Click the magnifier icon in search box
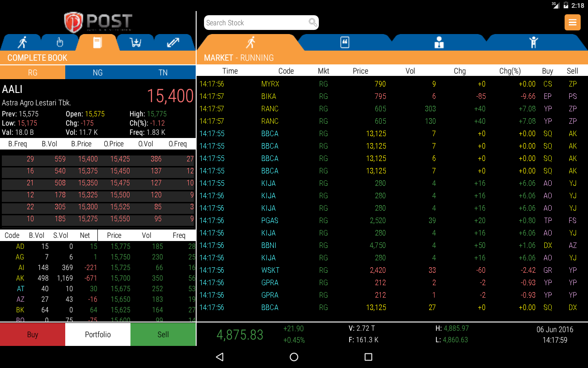This screenshot has height=368, width=588. coord(312,23)
